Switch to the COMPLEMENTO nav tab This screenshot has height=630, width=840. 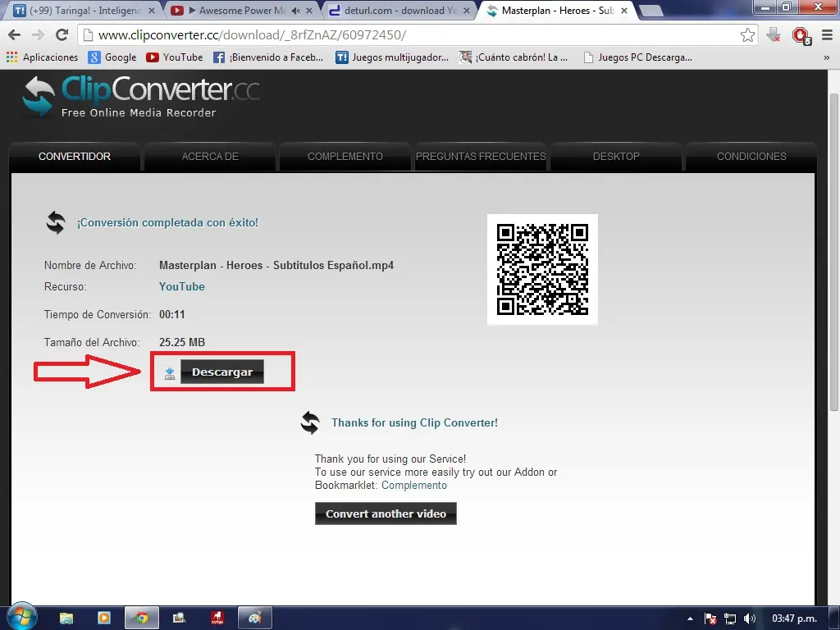point(345,157)
